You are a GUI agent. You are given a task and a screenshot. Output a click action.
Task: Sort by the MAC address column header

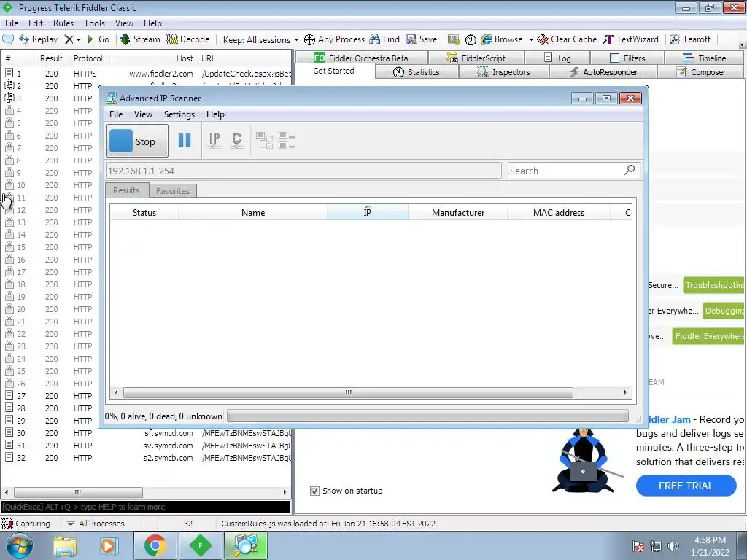pos(558,212)
